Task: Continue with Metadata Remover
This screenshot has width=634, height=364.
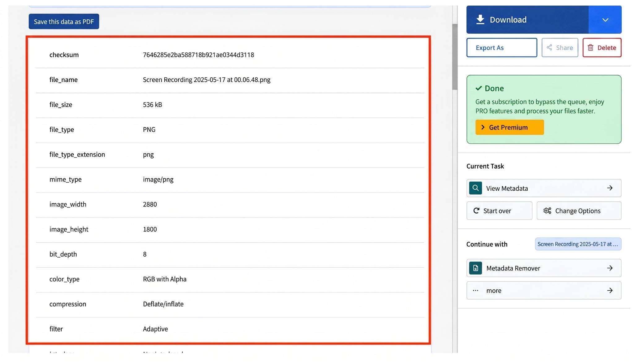Action: coord(544,268)
